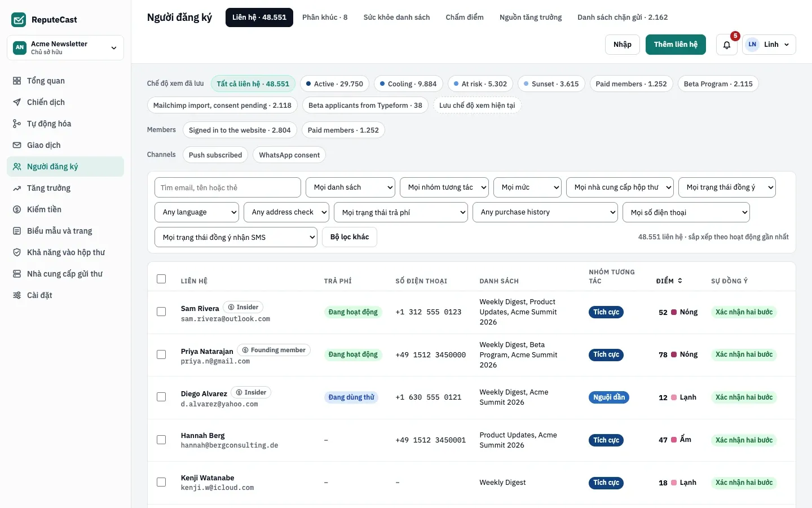Click the Chiến dịch paper-plane icon
The width and height of the screenshot is (812, 508).
17,102
